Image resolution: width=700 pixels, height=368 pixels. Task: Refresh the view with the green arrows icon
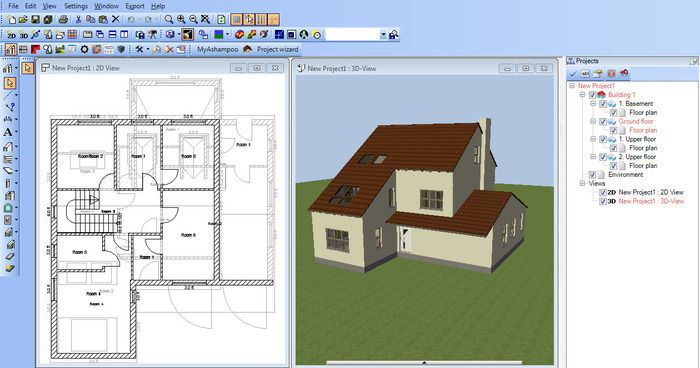(221, 19)
